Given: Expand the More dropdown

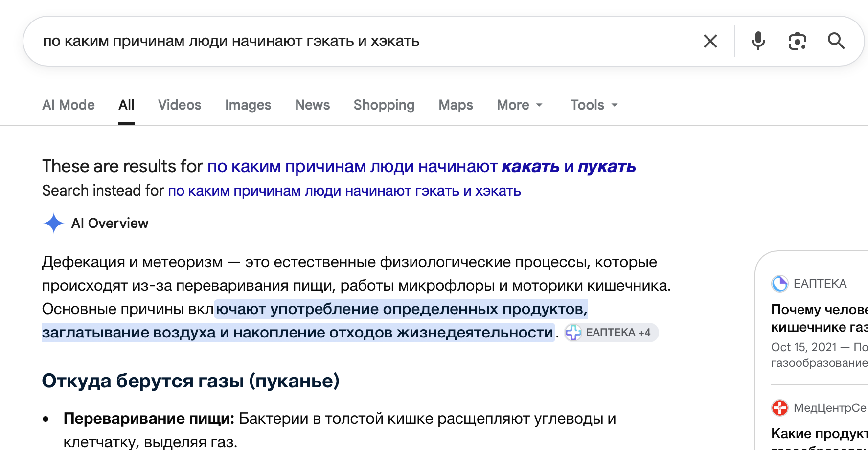Looking at the screenshot, I should point(520,105).
